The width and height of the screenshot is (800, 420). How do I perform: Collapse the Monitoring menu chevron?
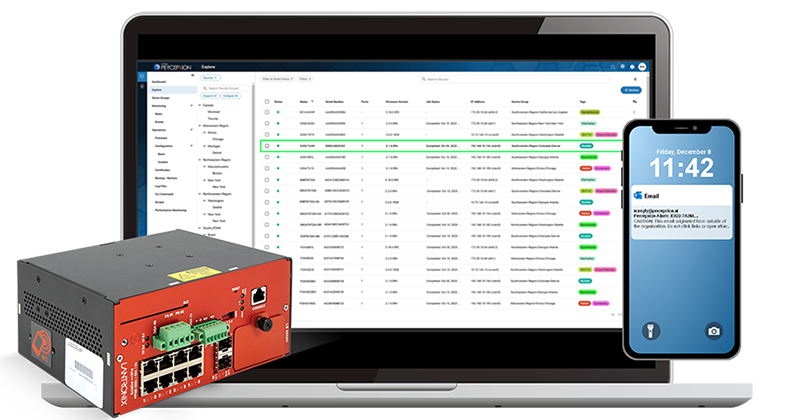point(191,106)
